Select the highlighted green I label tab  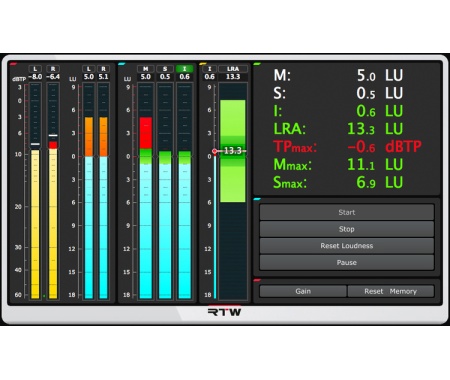(x=184, y=69)
